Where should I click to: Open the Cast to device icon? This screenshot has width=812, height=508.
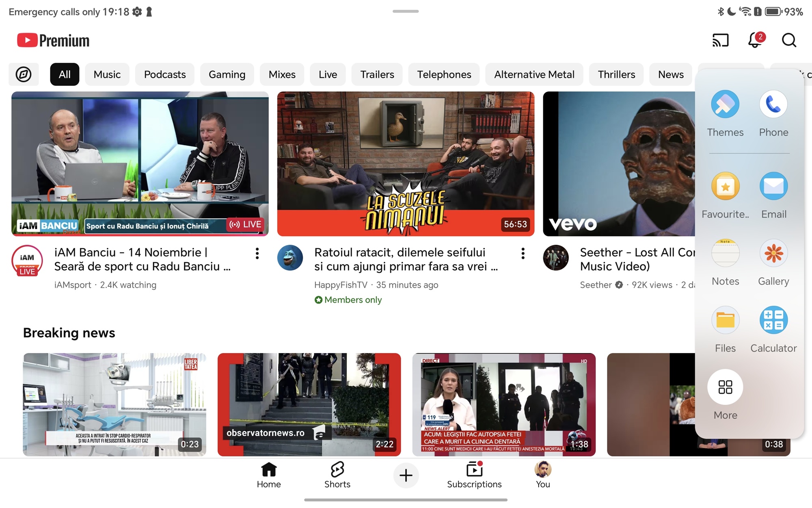point(720,40)
